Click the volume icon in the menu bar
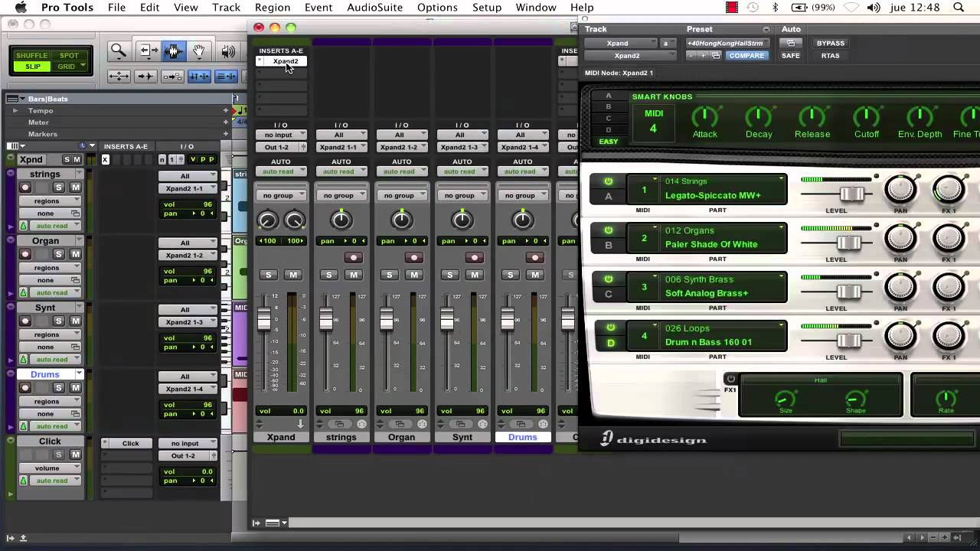This screenshot has width=980, height=551. click(874, 8)
